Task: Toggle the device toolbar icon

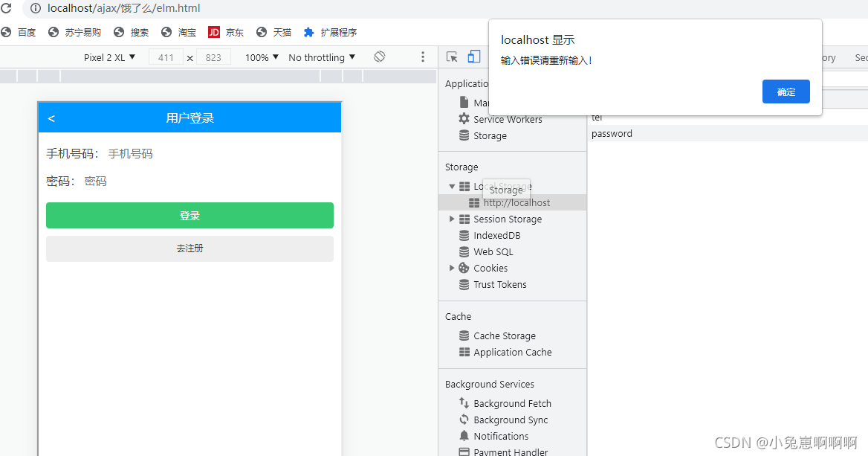Action: [x=474, y=57]
